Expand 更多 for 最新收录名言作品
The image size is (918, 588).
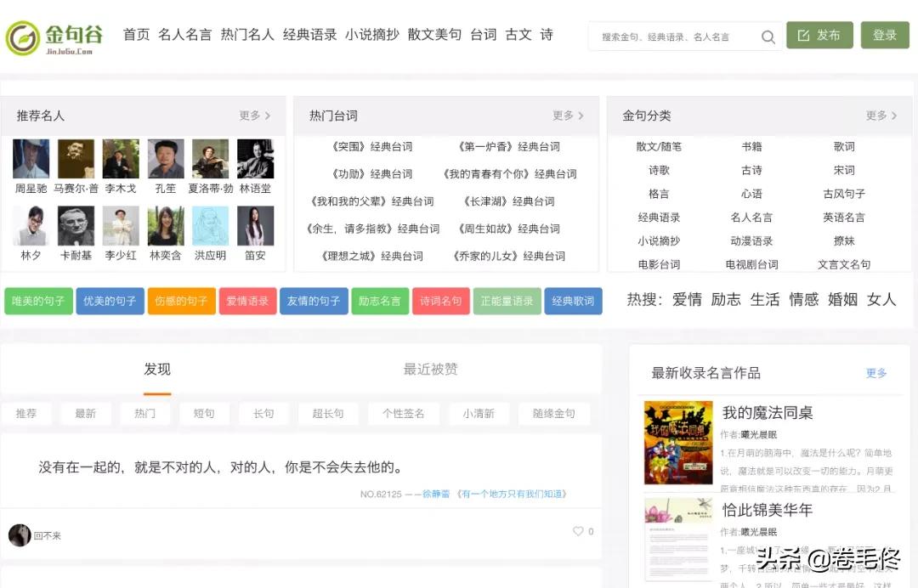875,372
